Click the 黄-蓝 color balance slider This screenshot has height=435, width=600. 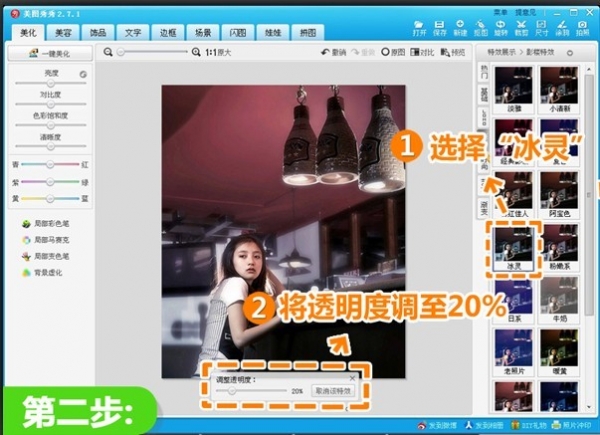click(x=50, y=199)
